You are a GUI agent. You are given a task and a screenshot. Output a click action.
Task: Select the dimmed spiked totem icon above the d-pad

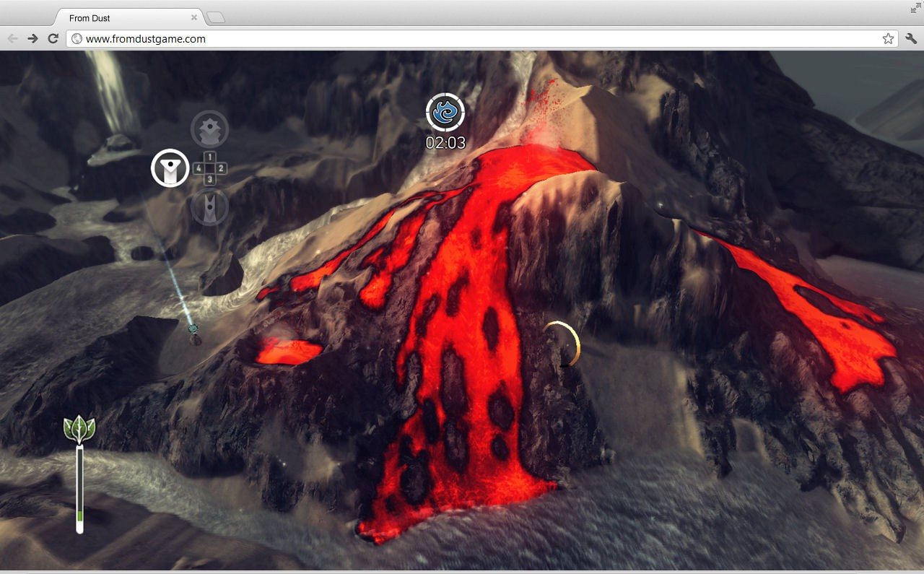click(x=209, y=129)
